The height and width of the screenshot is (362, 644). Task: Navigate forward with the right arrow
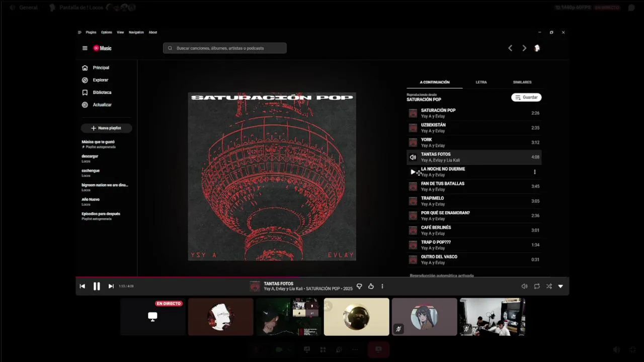(x=524, y=48)
